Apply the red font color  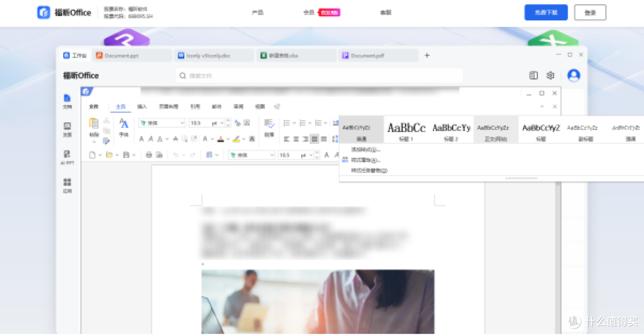click(221, 139)
